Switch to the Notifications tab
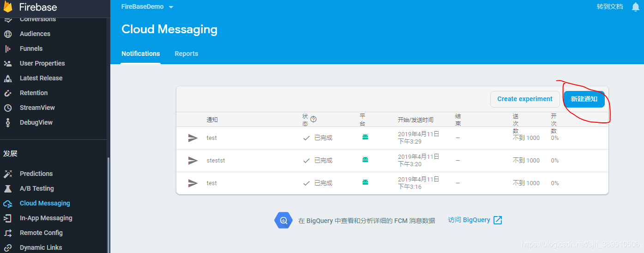This screenshot has height=253, width=644. click(141, 54)
